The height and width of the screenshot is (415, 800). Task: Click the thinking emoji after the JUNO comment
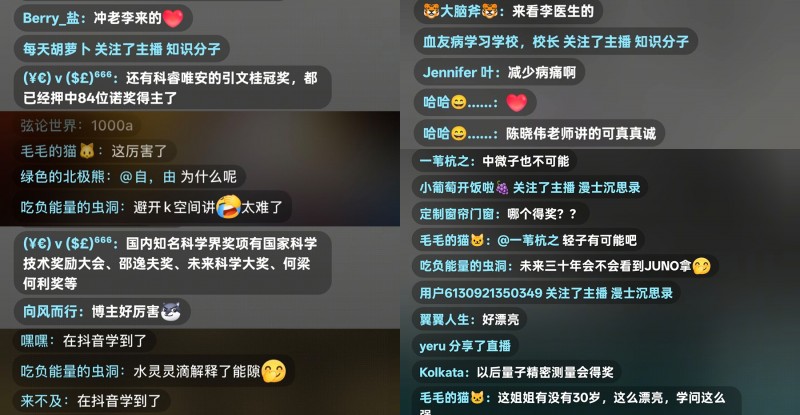pyautogui.click(x=702, y=266)
